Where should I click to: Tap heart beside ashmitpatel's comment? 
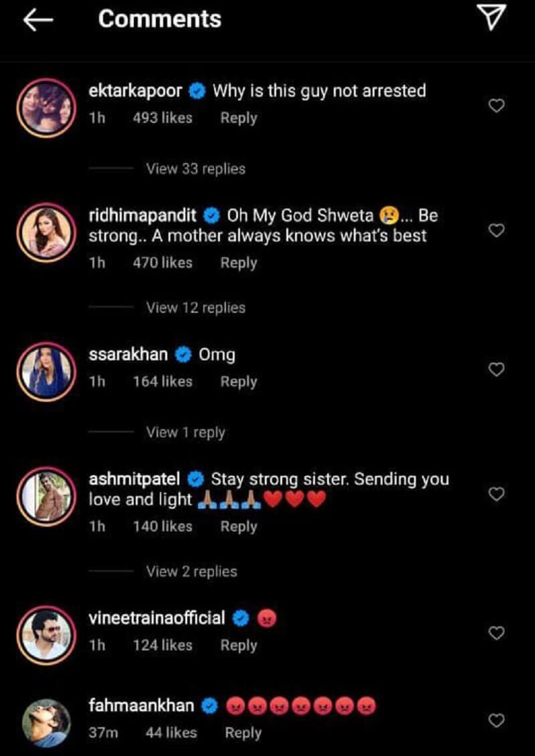pos(496,494)
